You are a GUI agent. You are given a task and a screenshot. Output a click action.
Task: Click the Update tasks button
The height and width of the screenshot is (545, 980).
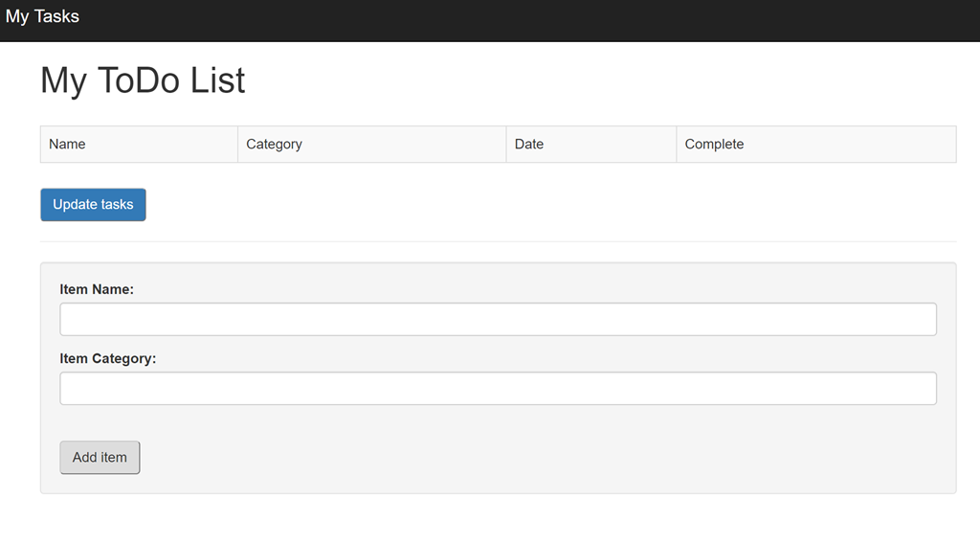(x=93, y=205)
